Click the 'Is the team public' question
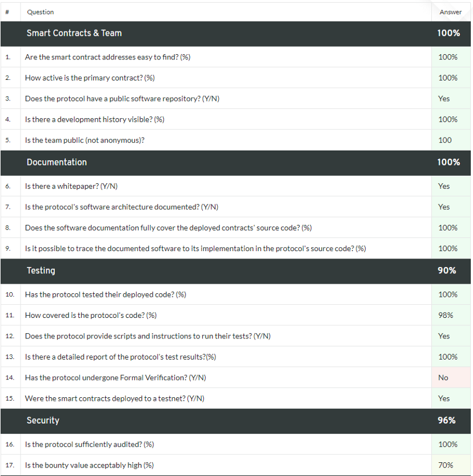Viewport: 473px width, 476px height. [85, 140]
